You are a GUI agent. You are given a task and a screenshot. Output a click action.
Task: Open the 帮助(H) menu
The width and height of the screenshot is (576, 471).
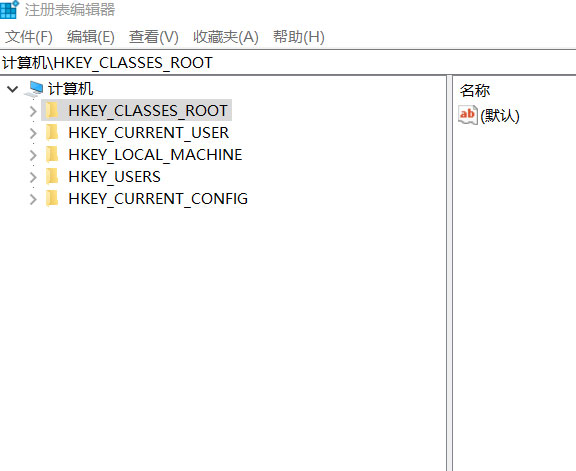[x=299, y=37]
